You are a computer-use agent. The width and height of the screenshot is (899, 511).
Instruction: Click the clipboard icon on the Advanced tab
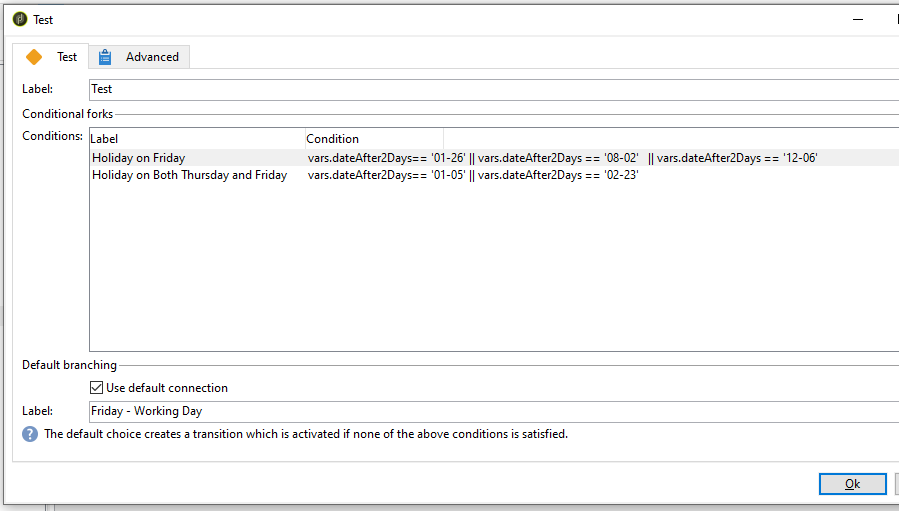[x=105, y=57]
